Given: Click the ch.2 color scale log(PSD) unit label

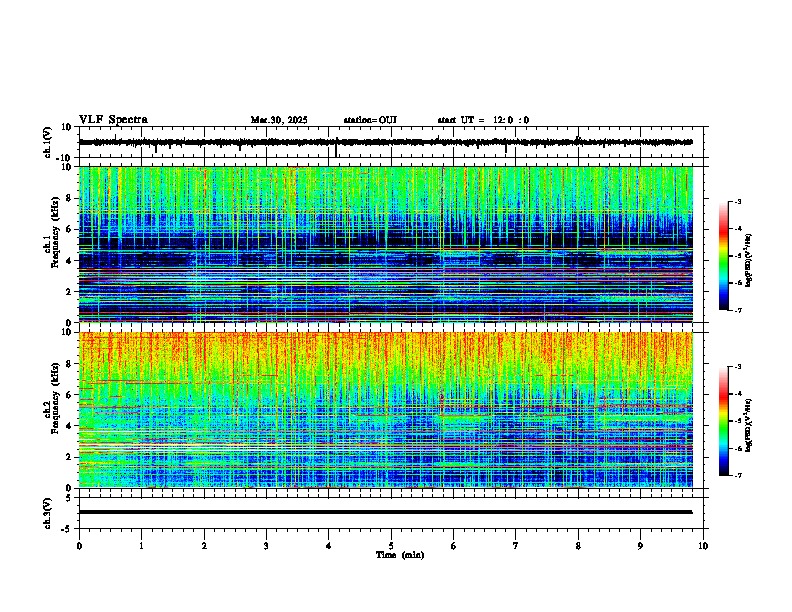Looking at the screenshot, I should coord(749,425).
